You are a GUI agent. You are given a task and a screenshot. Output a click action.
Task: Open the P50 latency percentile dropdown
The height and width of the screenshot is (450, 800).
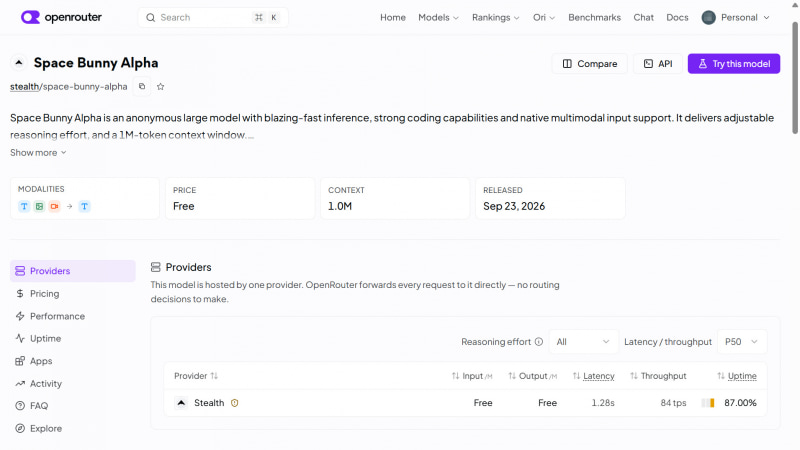click(742, 342)
